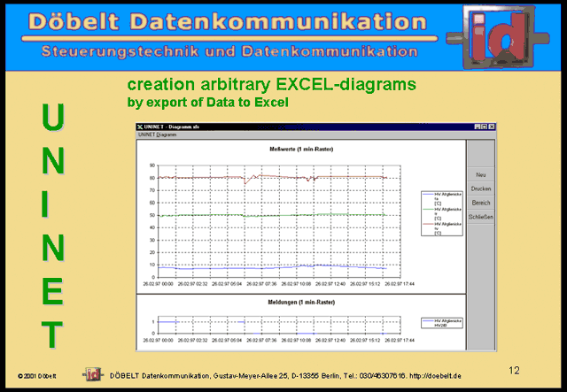
Task: Close the UNINET Diagramm window
Action: (x=492, y=127)
